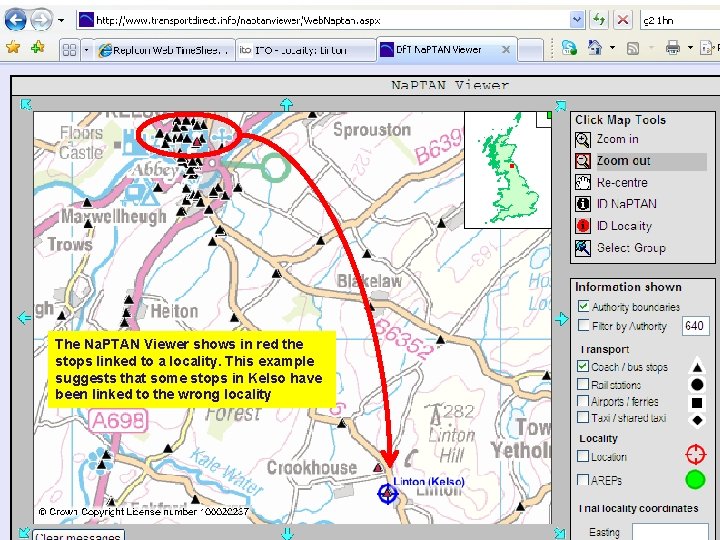The width and height of the screenshot is (720, 540).
Task: Pan map south with bottom arrow
Action: tap(287, 533)
